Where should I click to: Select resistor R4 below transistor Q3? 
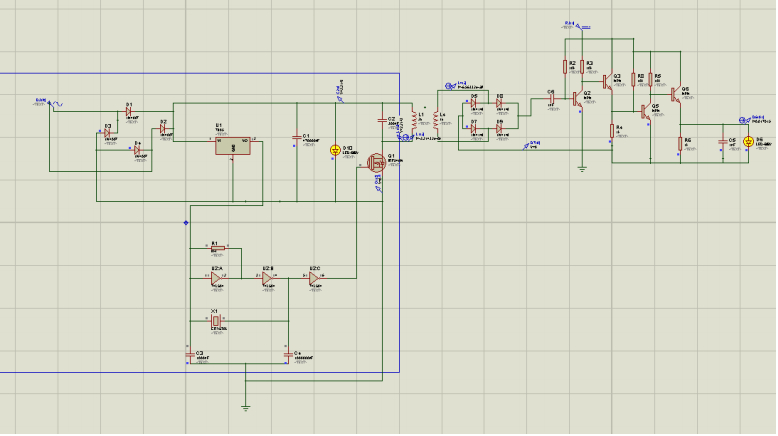point(611,130)
